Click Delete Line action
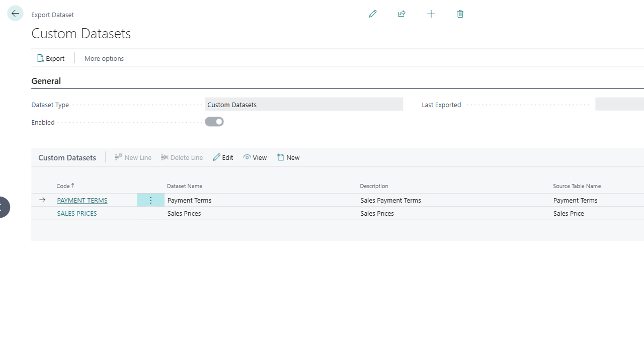 [x=182, y=157]
